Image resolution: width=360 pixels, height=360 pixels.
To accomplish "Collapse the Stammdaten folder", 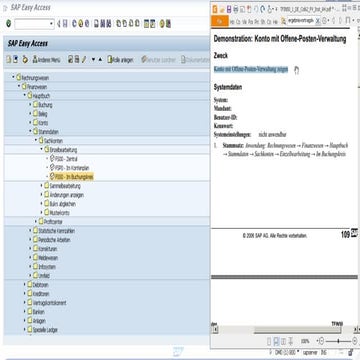I will (30, 131).
